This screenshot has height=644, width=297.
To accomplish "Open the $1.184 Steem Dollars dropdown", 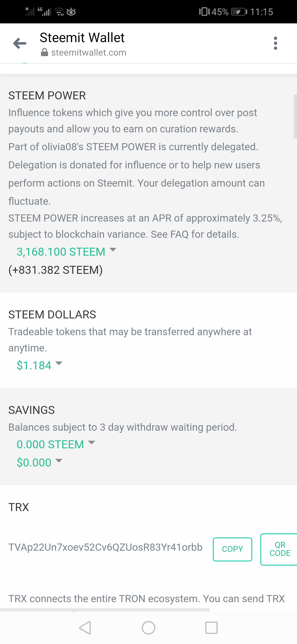I will [39, 365].
